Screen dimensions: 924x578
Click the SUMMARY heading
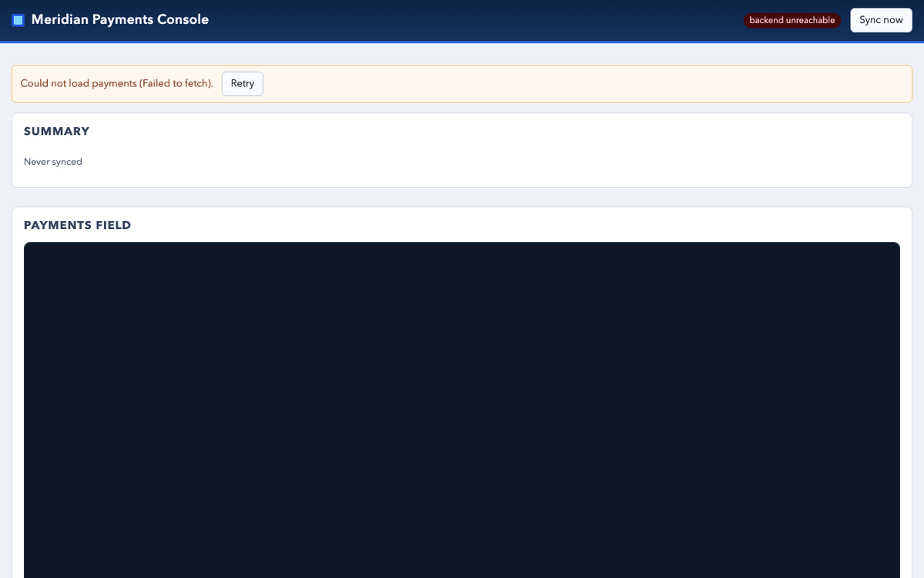click(x=57, y=132)
